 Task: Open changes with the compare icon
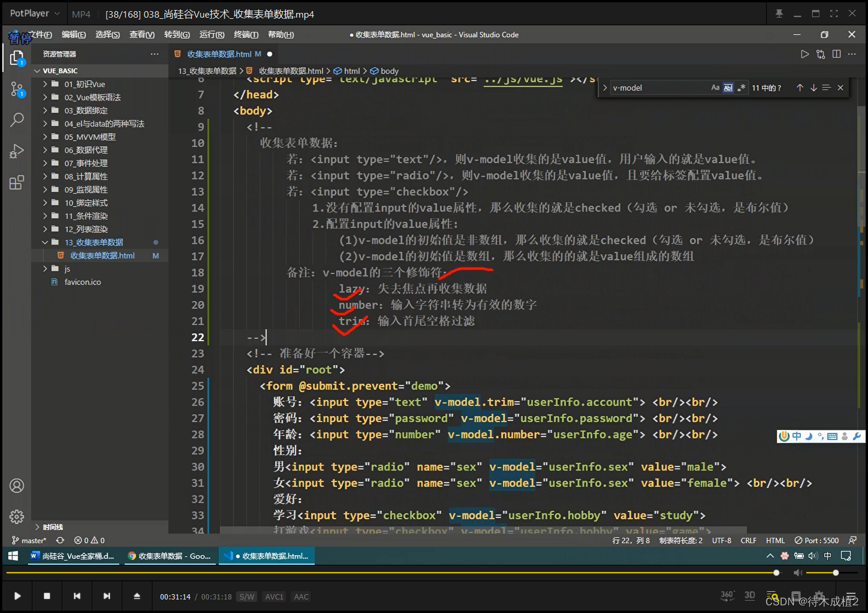[x=821, y=54]
